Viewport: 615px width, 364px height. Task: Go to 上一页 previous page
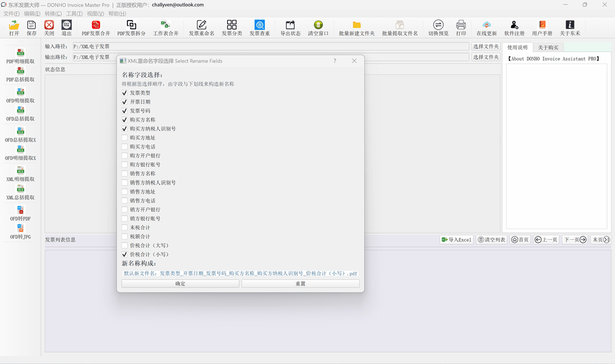click(546, 240)
